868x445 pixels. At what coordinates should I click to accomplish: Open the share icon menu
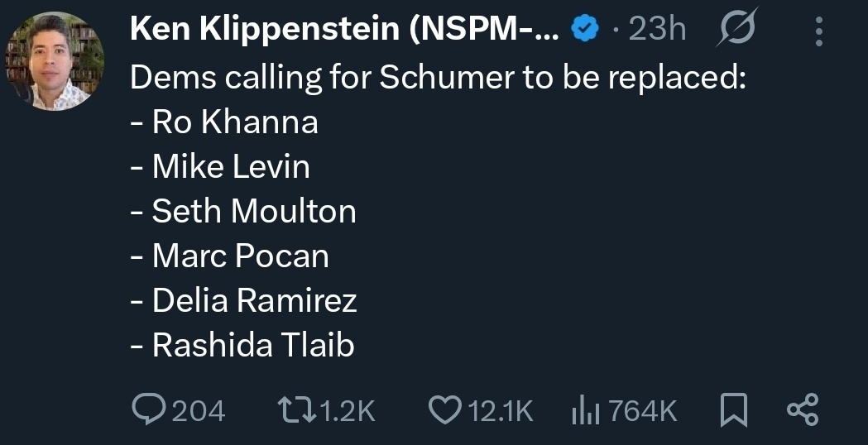tap(803, 410)
